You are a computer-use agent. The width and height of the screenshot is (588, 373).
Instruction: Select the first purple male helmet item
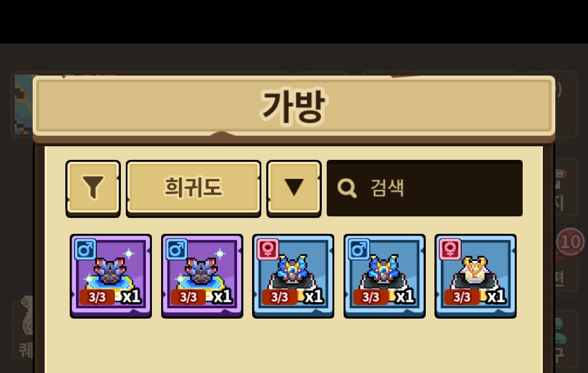coord(111,276)
